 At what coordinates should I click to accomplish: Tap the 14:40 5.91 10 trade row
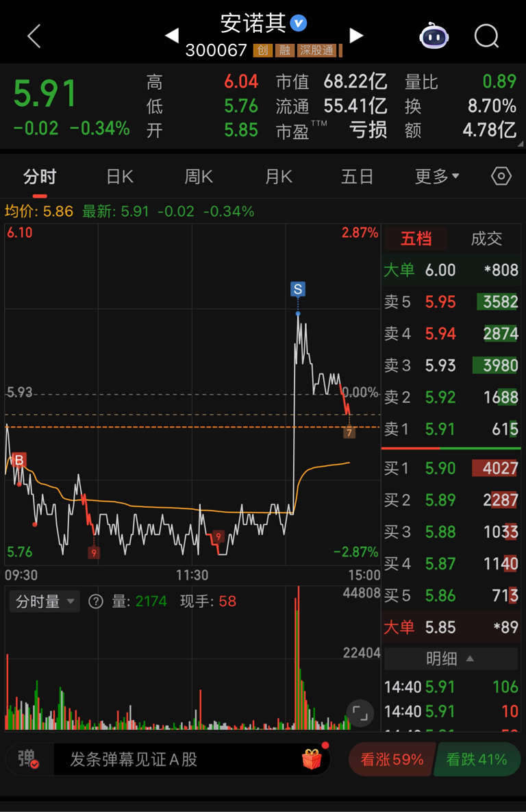(451, 711)
